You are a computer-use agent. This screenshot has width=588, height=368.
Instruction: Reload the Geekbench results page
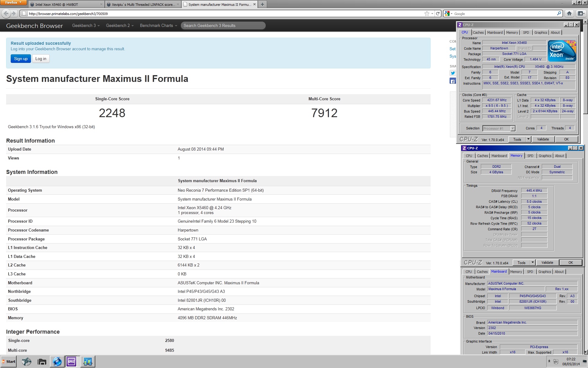click(438, 13)
